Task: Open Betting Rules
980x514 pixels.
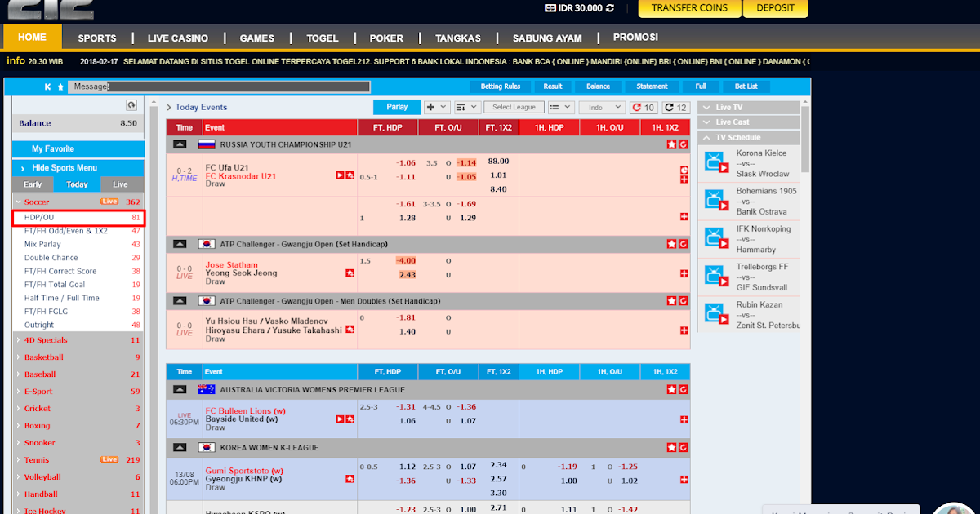Action: [501, 86]
